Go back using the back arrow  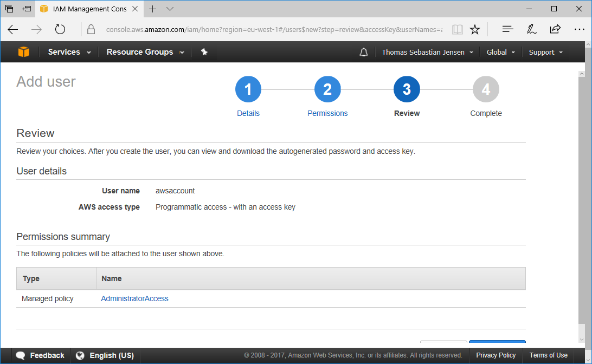point(13,30)
